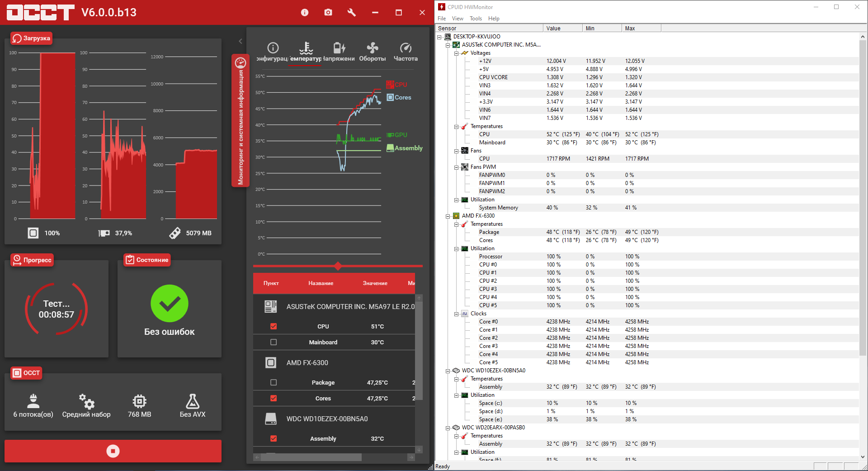The height and width of the screenshot is (471, 868).
Task: Click HWMonitor Min column header
Action: coord(602,28)
